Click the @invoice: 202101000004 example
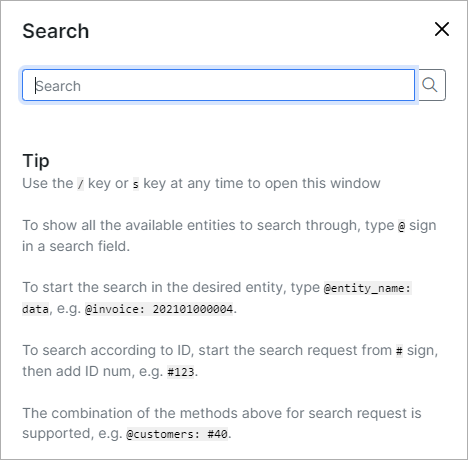This screenshot has height=460, width=468. pyautogui.click(x=159, y=309)
